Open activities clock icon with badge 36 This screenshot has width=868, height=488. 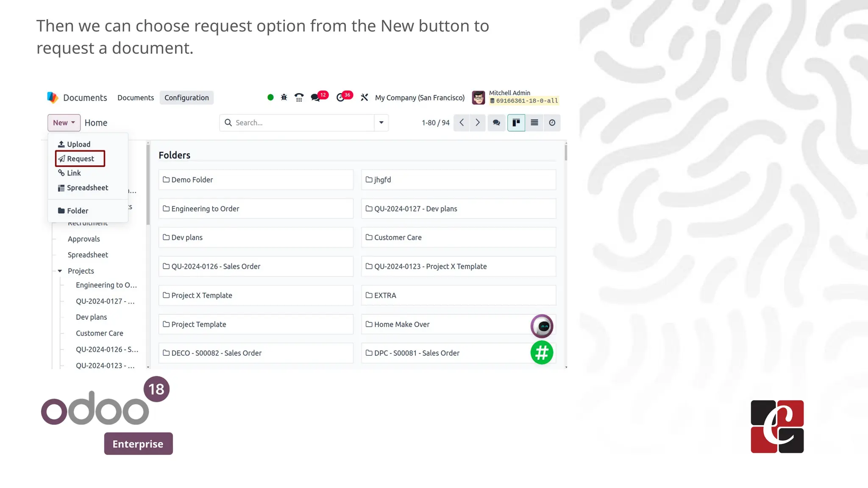pyautogui.click(x=341, y=97)
